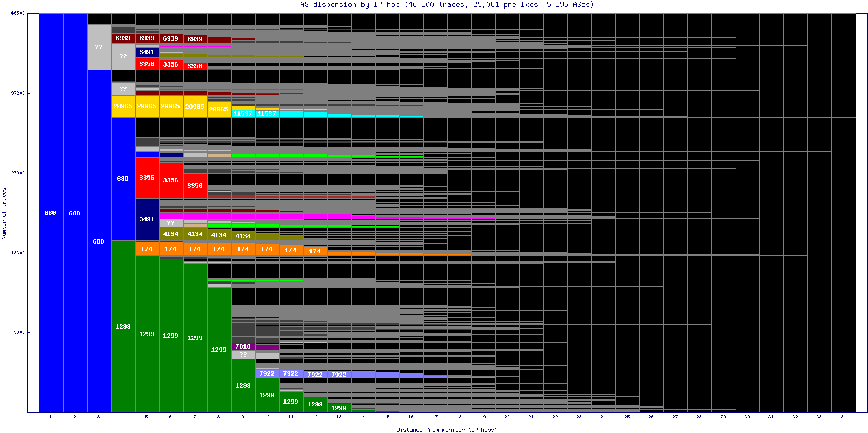868x433 pixels.
Task: Select the gray '??' block above AS 4134 at hop 6
Action: click(x=171, y=223)
